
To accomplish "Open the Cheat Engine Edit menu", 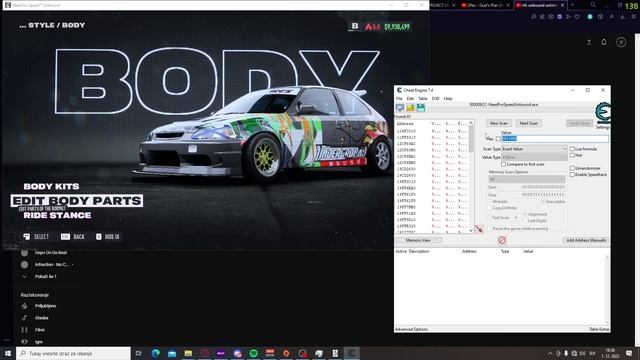I will pos(410,99).
